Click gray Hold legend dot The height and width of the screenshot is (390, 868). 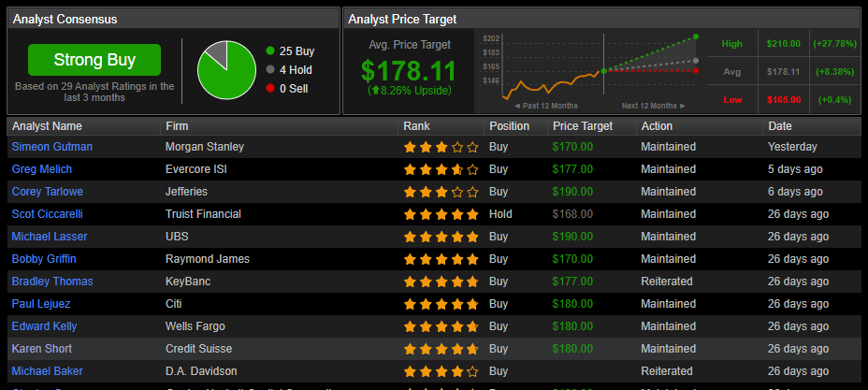(270, 70)
